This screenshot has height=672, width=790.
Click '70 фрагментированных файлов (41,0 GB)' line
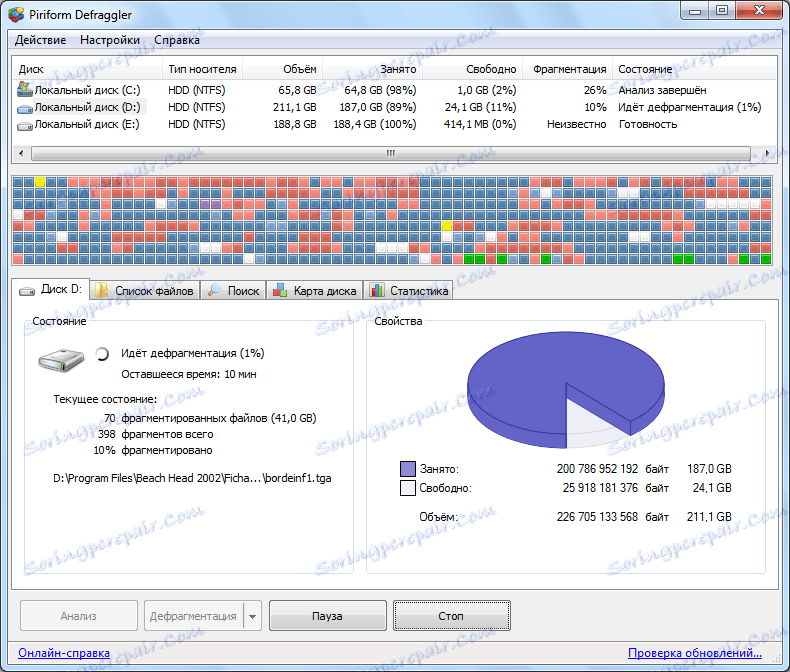pos(210,418)
